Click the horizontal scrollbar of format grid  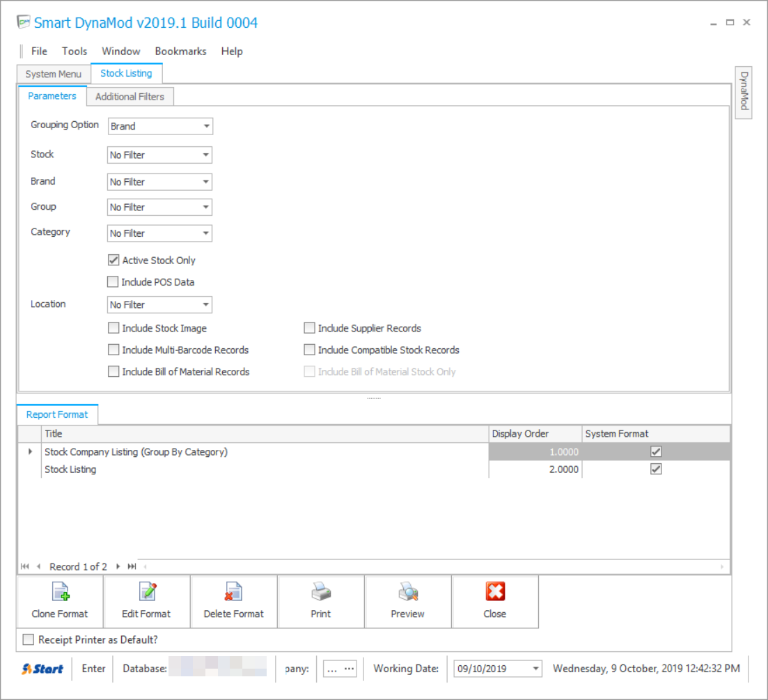pyautogui.click(x=434, y=567)
